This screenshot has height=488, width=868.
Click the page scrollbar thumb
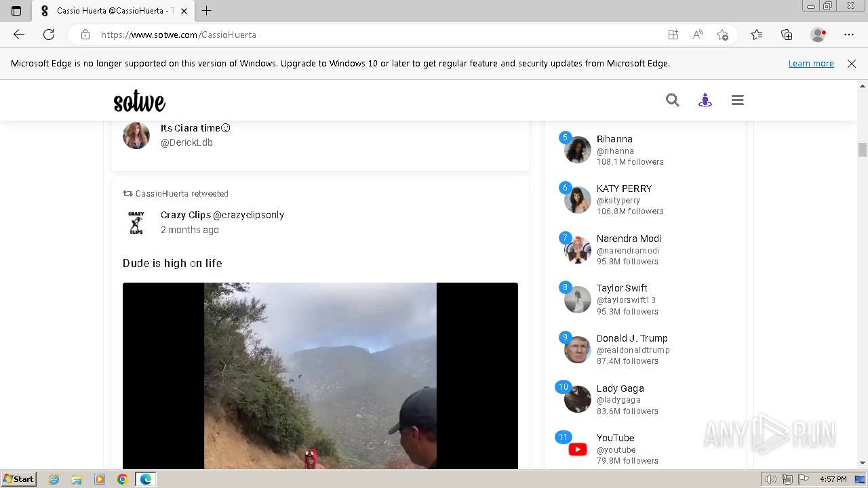(863, 150)
